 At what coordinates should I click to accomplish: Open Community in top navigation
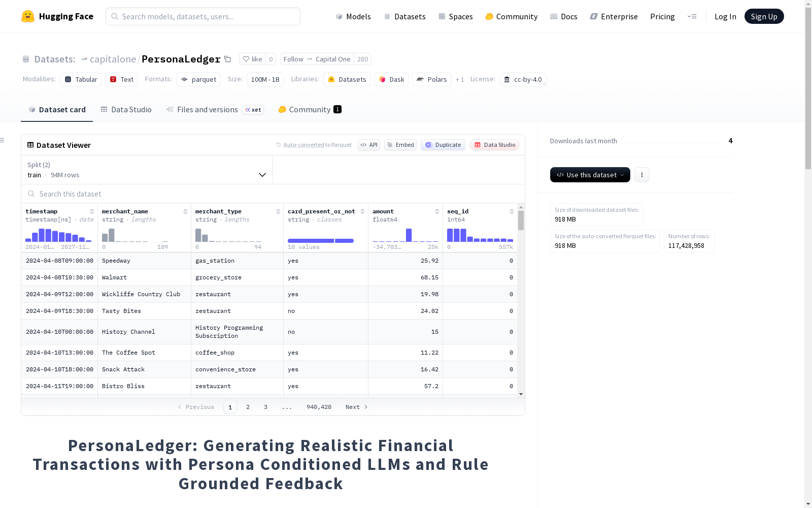point(512,16)
